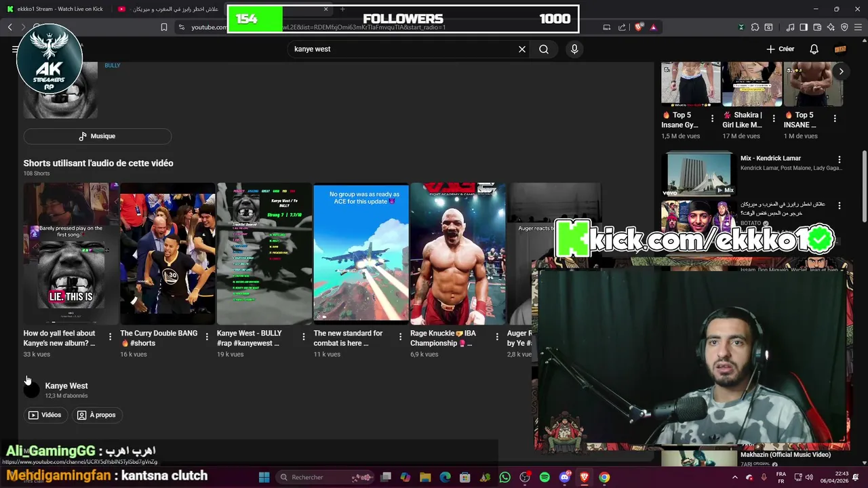Screen dimensions: 868x488
Task: Open Microsoft Store from the taskbar
Action: pyautogui.click(x=465, y=477)
